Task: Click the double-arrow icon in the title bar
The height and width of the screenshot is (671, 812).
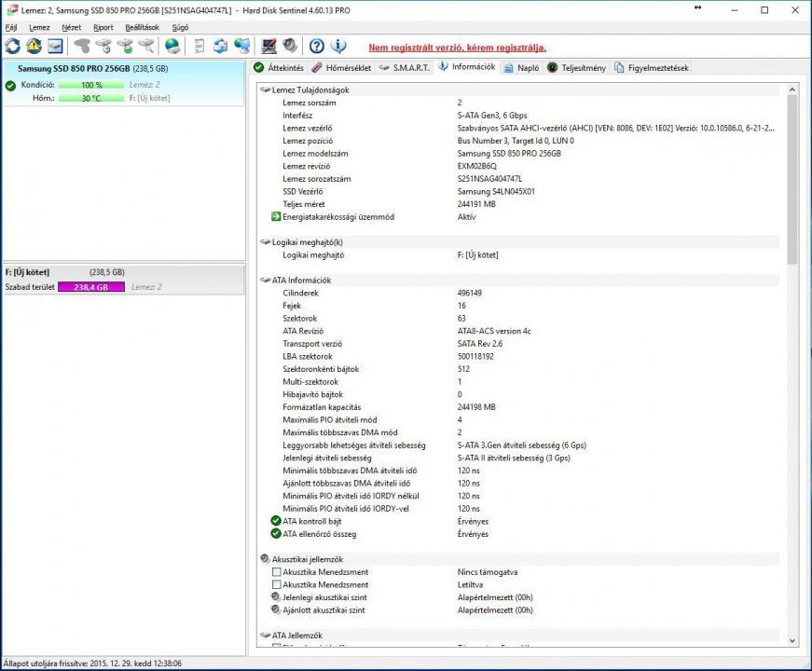Action: [697, 7]
